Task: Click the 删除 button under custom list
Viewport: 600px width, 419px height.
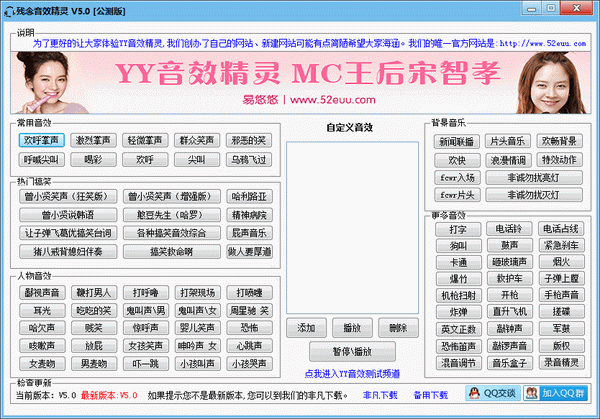Action: coord(398,327)
